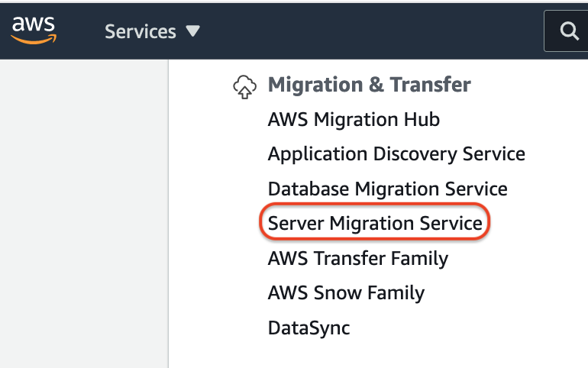588x368 pixels.
Task: Click the search magnifying glass icon
Action: [569, 31]
